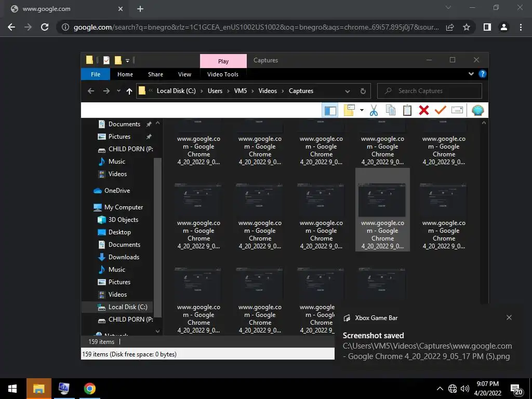The width and height of the screenshot is (532, 399).
Task: Select Local Disk (C:) in navigation pane
Action: 128,307
